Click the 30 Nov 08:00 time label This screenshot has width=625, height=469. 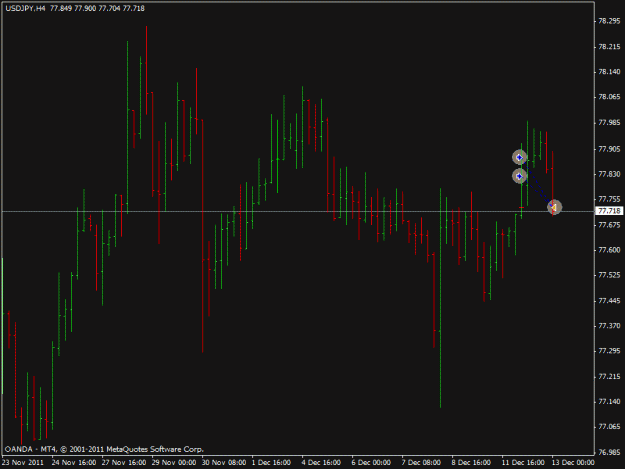coord(224,462)
